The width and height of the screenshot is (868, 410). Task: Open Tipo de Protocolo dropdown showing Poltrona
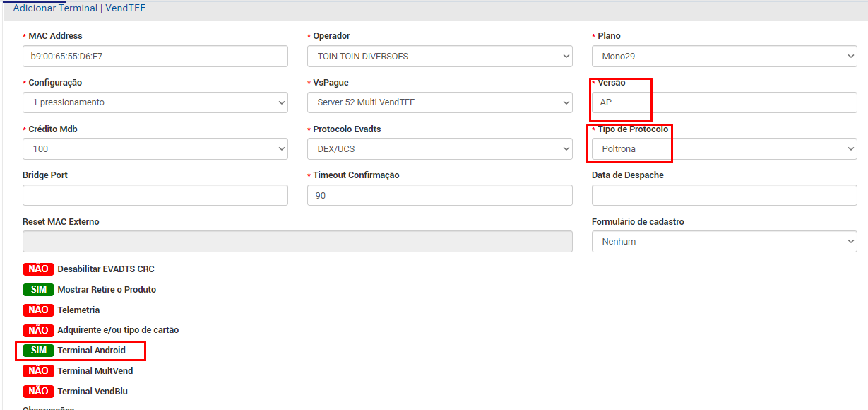[725, 149]
